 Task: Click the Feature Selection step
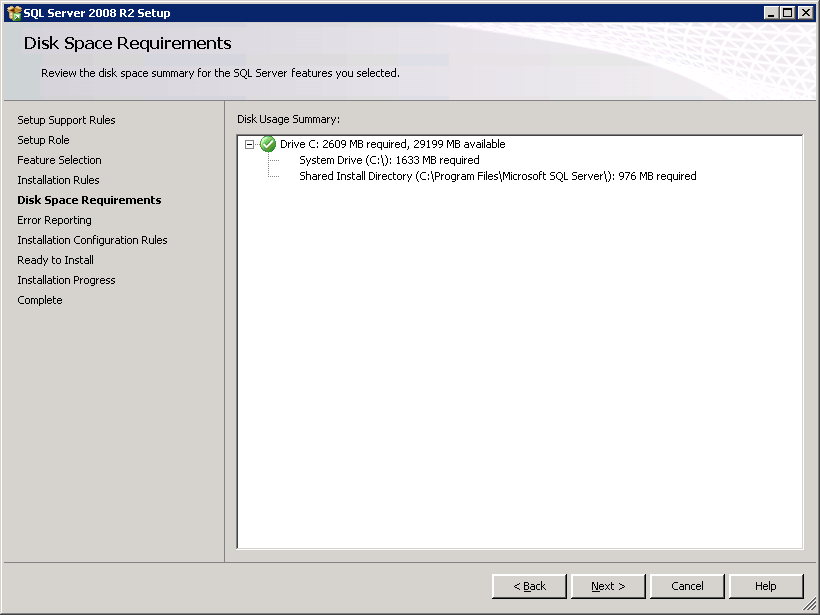59,160
